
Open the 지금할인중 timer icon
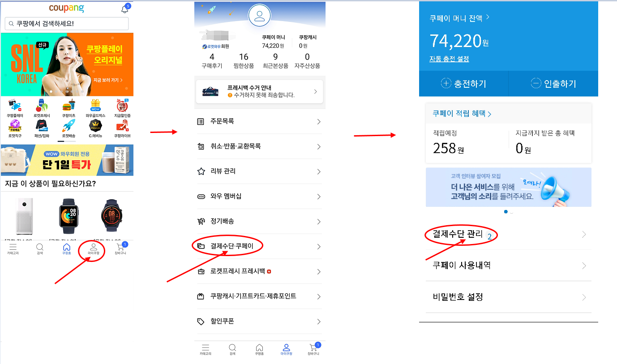click(122, 109)
